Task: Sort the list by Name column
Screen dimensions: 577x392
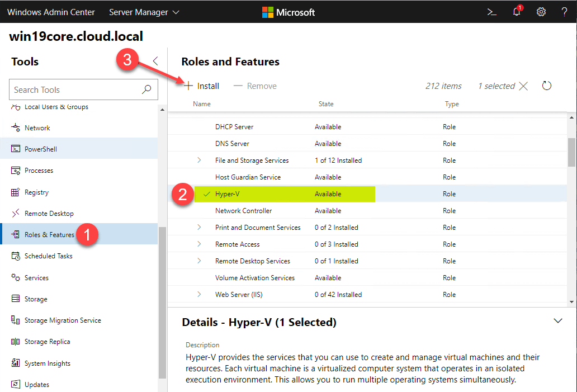Action: (202, 104)
